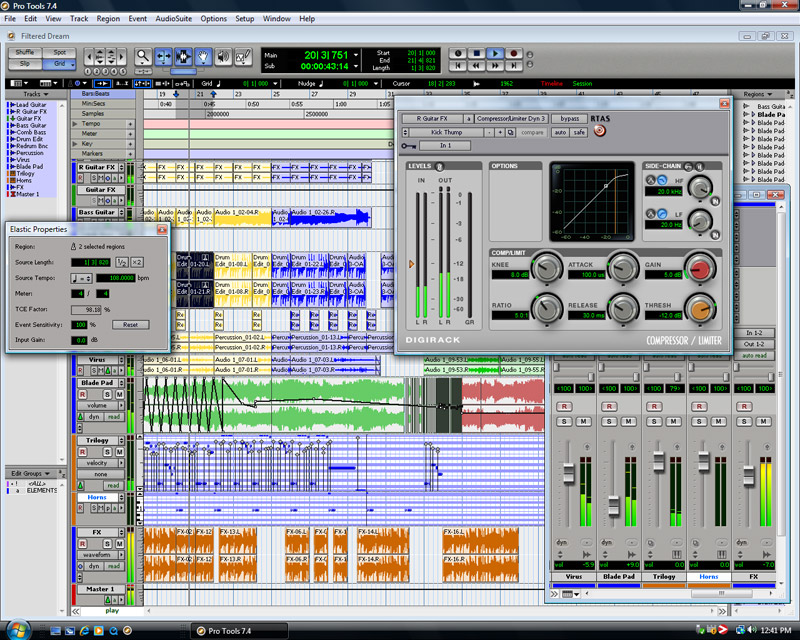
Task: Enable Shuffle edit mode
Action: click(25, 52)
